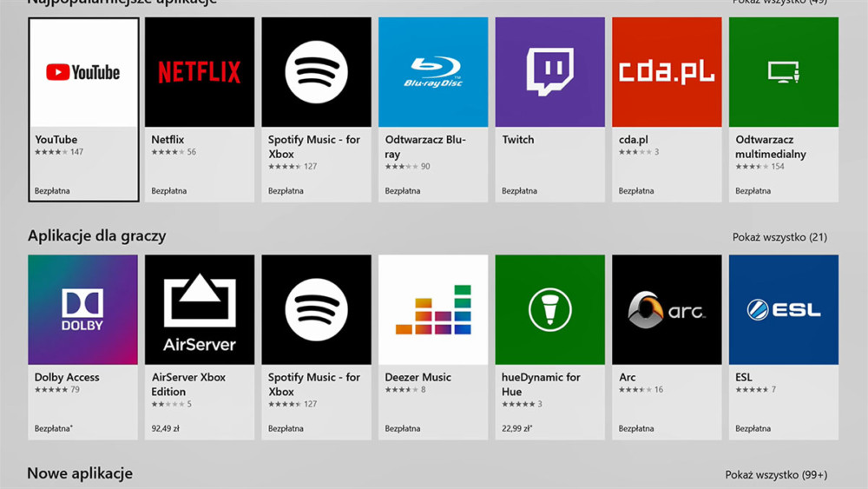This screenshot has height=489, width=868.
Task: Click the 'AirServer Xbox Edition' title text
Action: click(188, 384)
